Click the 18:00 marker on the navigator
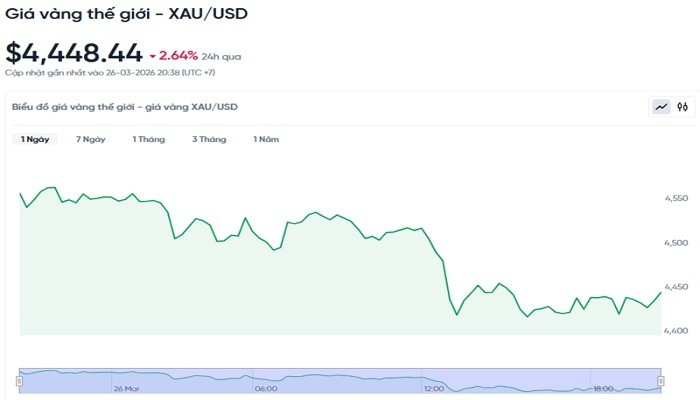 603,388
